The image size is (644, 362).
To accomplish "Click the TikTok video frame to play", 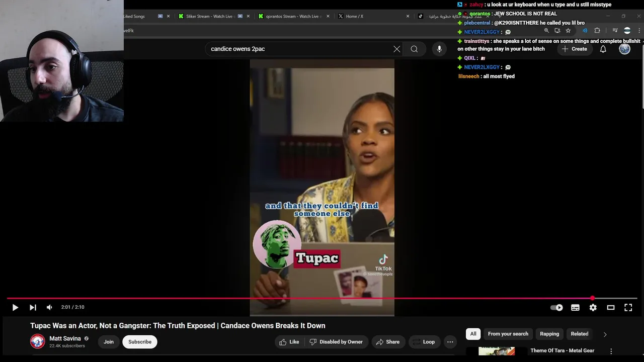I will (x=322, y=187).
